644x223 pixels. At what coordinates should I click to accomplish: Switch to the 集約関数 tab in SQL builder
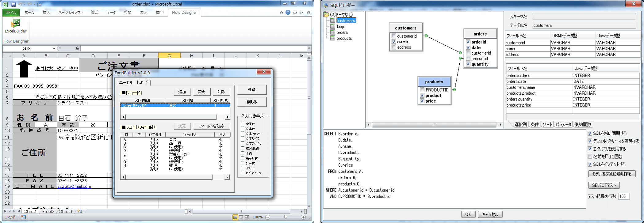(583, 124)
